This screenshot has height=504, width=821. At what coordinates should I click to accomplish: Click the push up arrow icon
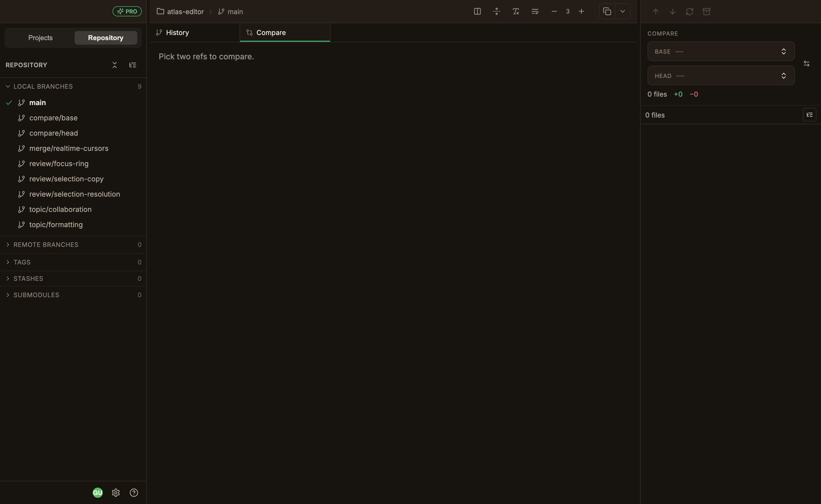pyautogui.click(x=656, y=12)
